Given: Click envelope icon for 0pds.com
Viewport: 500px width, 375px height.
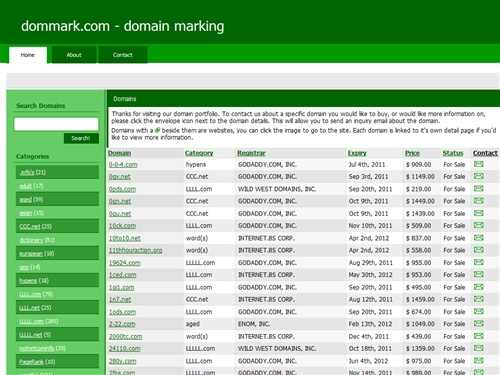Looking at the screenshot, I should click(x=479, y=189).
